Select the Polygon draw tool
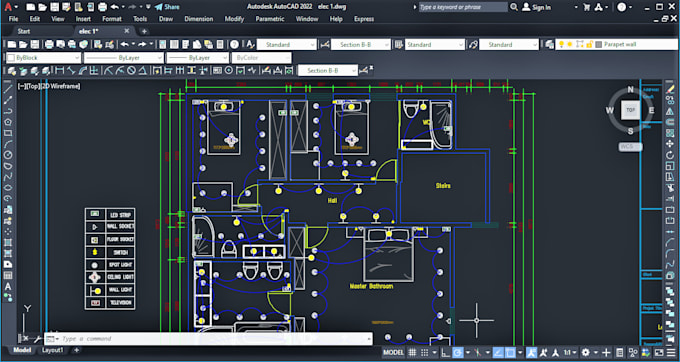This screenshot has height=362, width=680. (8, 122)
